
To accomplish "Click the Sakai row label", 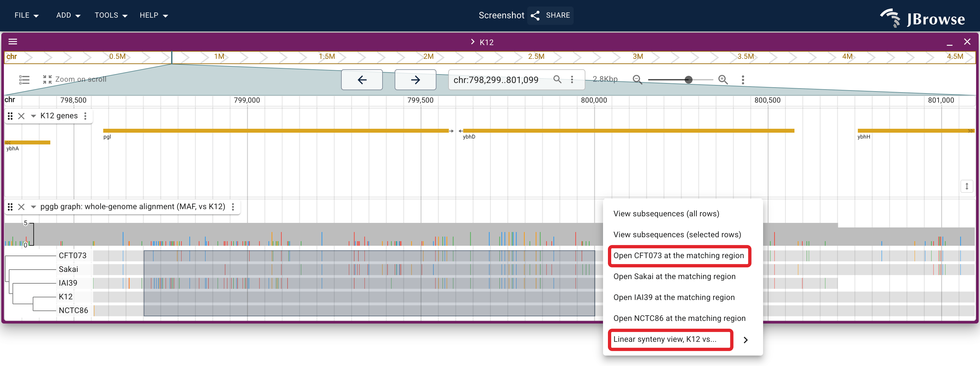I will [x=69, y=269].
